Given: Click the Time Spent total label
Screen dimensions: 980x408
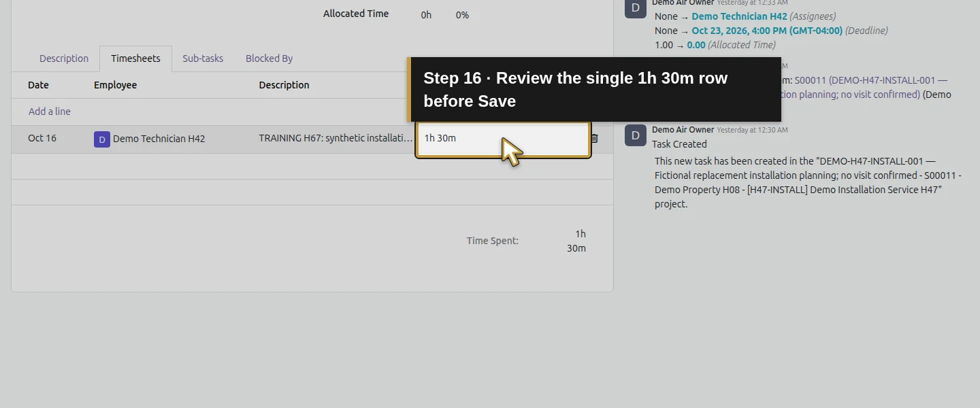Looking at the screenshot, I should tap(493, 241).
